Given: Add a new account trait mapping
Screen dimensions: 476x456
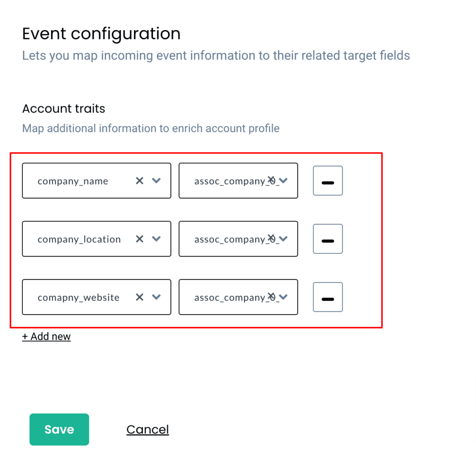Looking at the screenshot, I should (x=46, y=337).
